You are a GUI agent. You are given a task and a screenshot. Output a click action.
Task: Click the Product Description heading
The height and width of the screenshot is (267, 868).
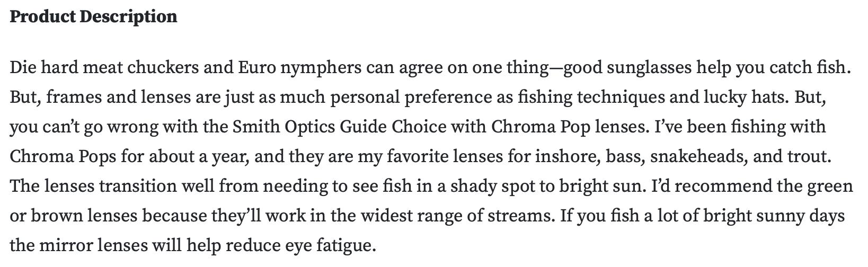tap(93, 16)
